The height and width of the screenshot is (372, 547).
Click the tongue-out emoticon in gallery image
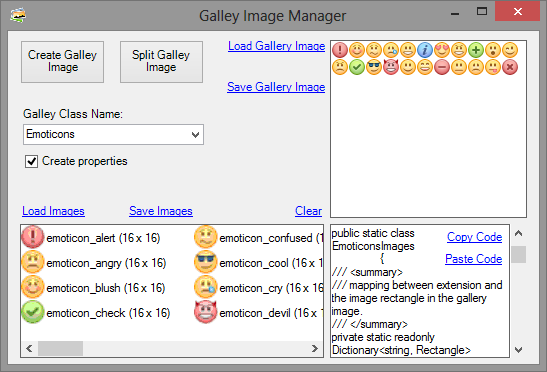(493, 67)
